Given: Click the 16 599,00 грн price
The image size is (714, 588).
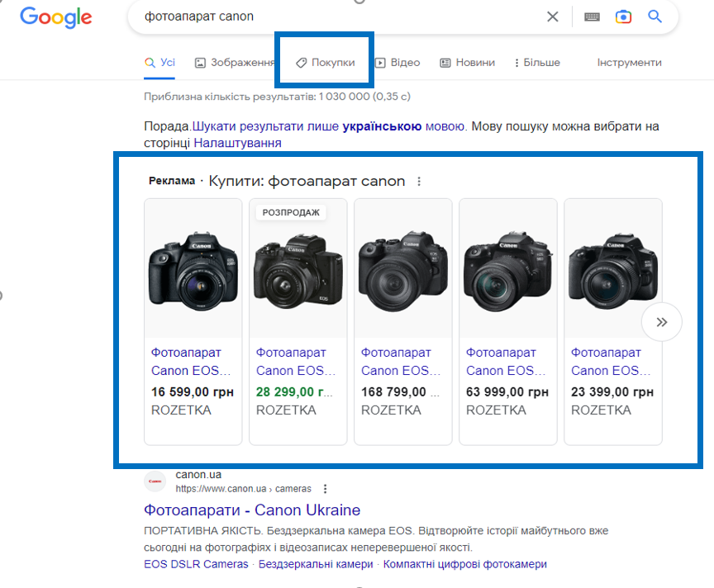Looking at the screenshot, I should pos(193,391).
